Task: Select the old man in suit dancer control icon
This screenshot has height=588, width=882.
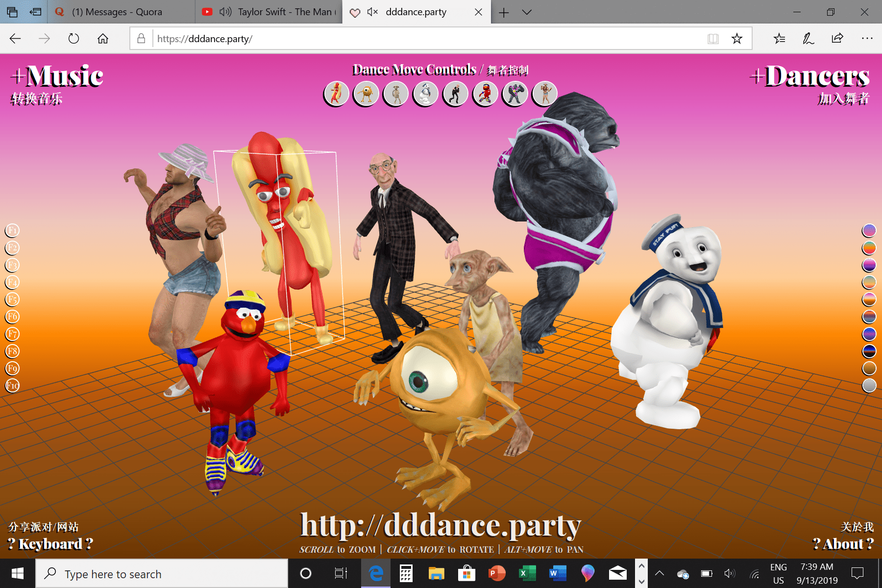Action: [455, 93]
